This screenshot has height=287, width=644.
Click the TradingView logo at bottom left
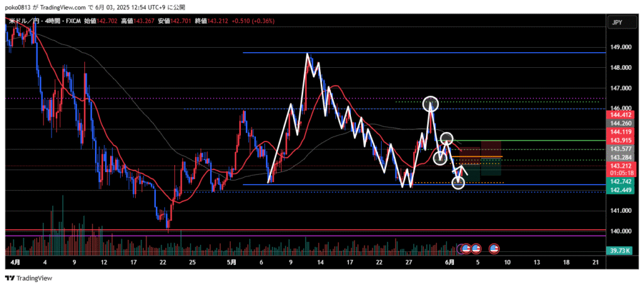click(30, 278)
